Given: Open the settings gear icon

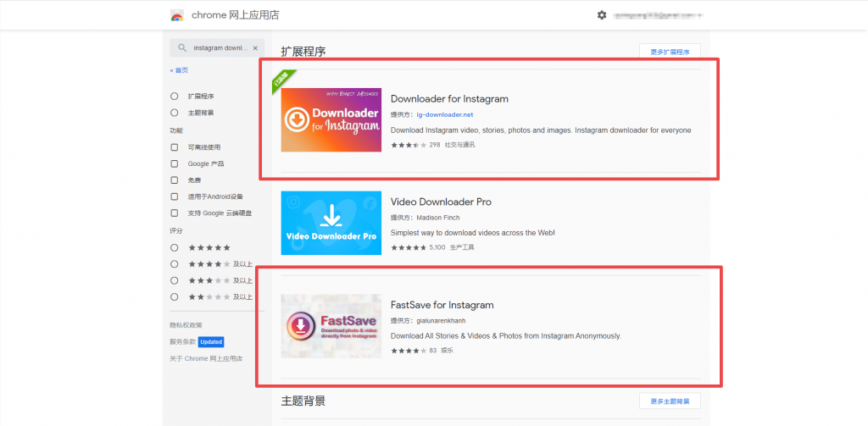Looking at the screenshot, I should [602, 15].
